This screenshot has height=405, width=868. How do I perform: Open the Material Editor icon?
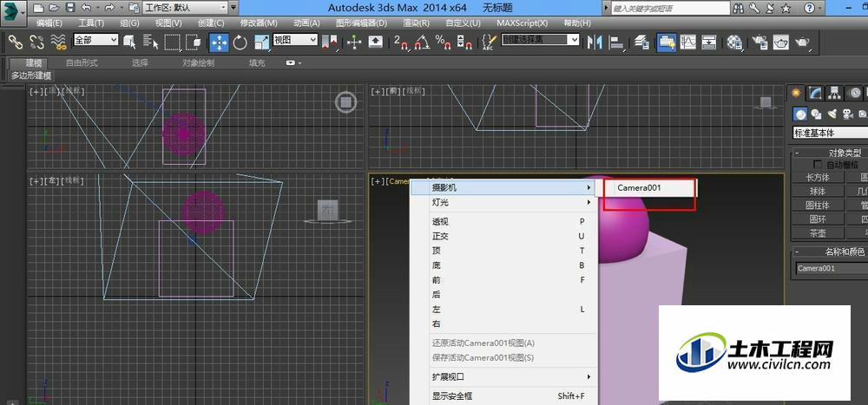pos(734,42)
